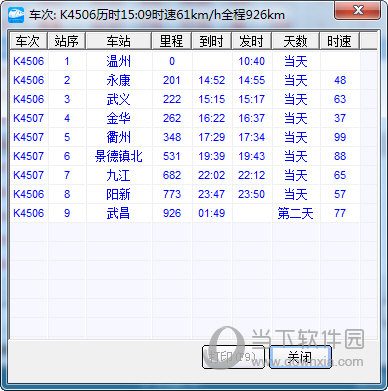
Task: Click departure time 23:50 at 阳新
Action: point(252,194)
